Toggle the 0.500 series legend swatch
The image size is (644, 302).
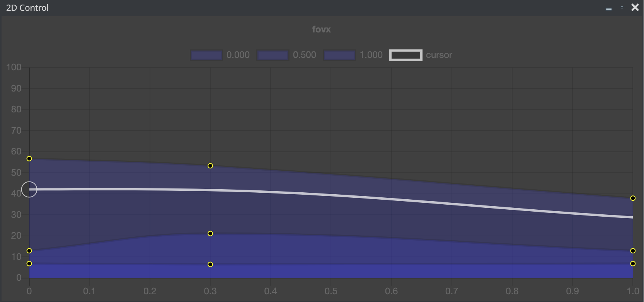(273, 55)
